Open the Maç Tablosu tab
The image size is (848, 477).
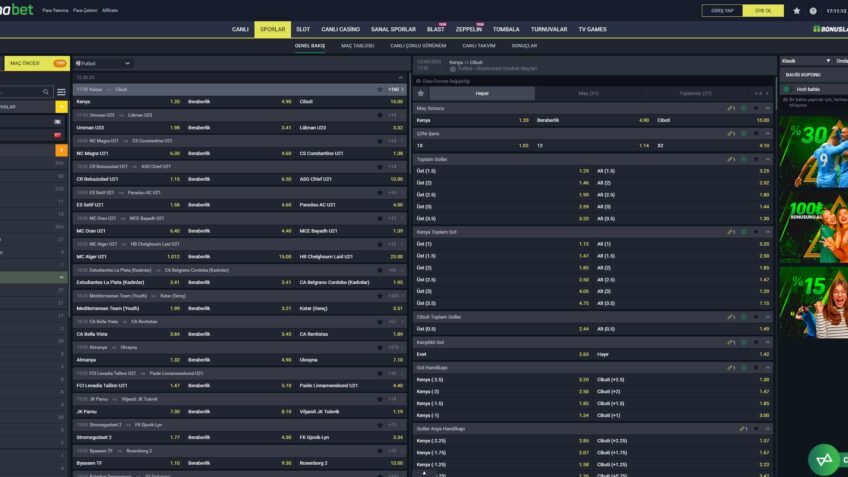click(357, 45)
